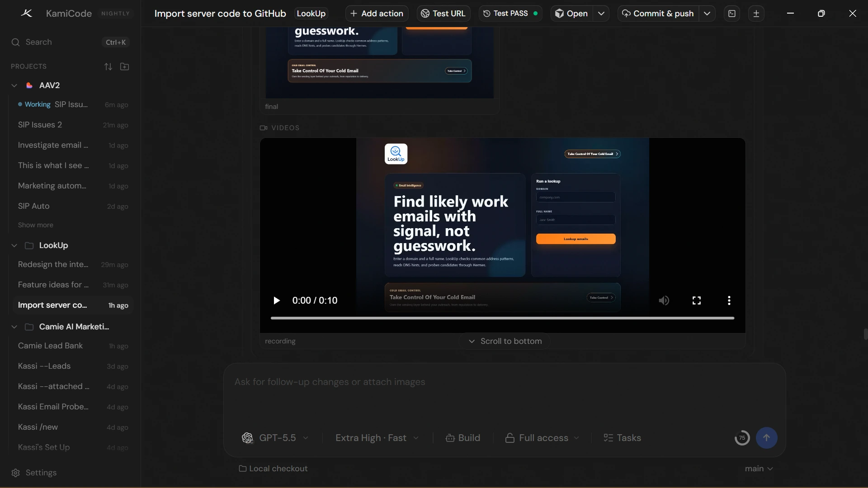Click the LookUp project tag in title bar

pos(311,14)
